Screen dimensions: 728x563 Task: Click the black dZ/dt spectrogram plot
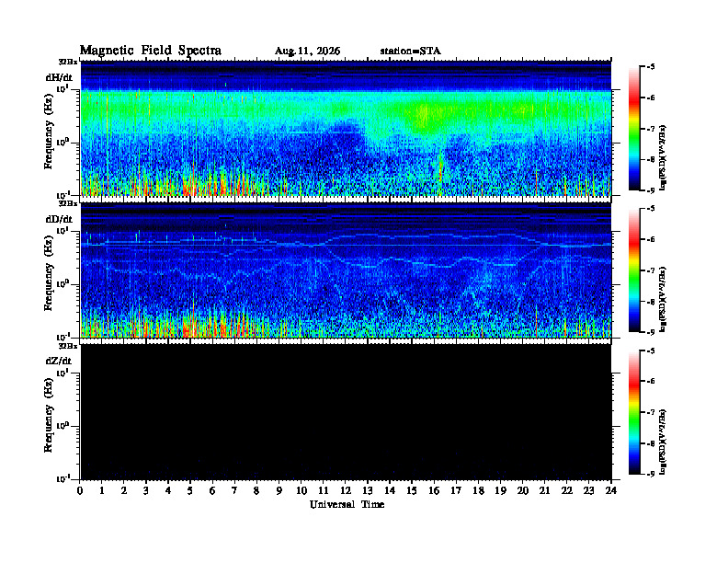(x=346, y=411)
